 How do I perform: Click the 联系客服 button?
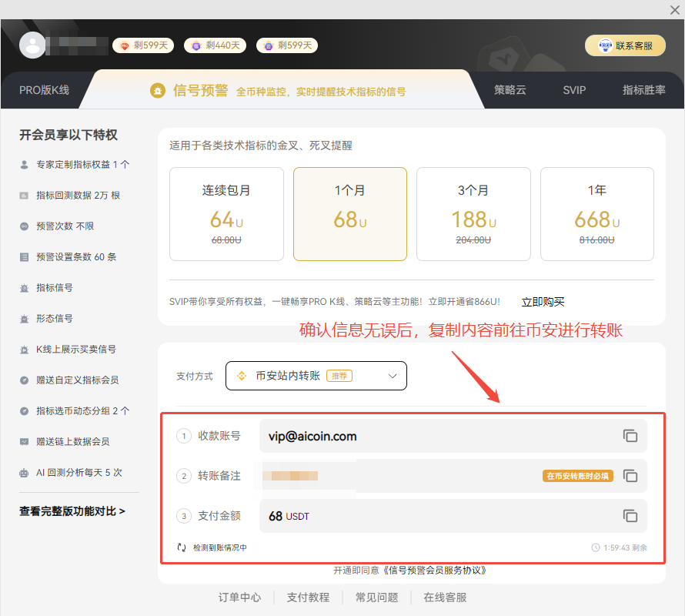click(625, 45)
